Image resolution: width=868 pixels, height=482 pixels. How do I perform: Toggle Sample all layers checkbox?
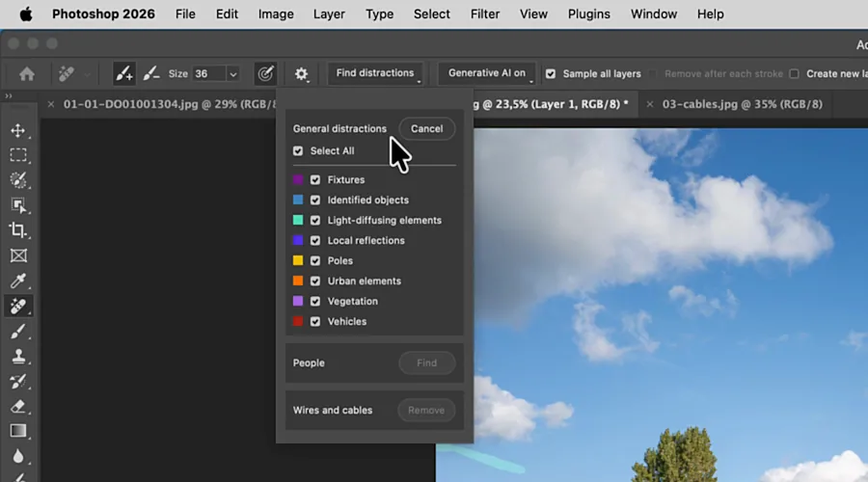[551, 73]
